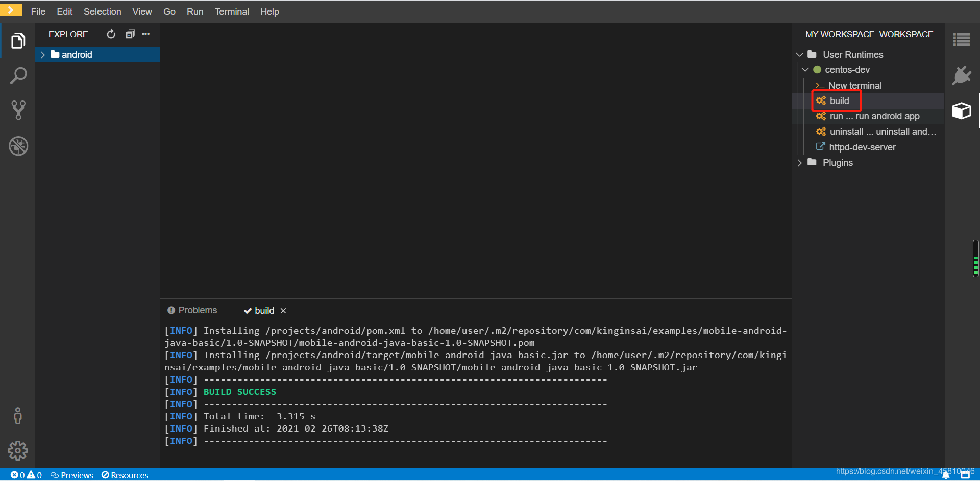Open the Selection menu

[x=103, y=11]
